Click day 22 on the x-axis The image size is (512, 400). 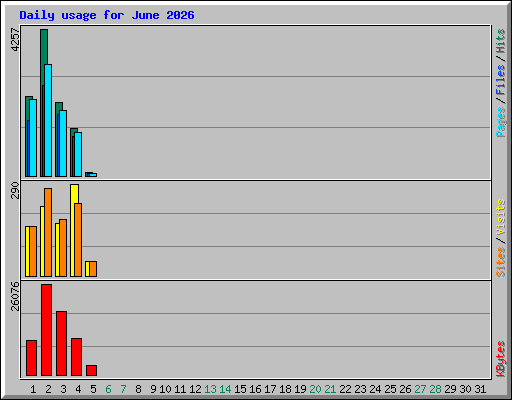345,389
